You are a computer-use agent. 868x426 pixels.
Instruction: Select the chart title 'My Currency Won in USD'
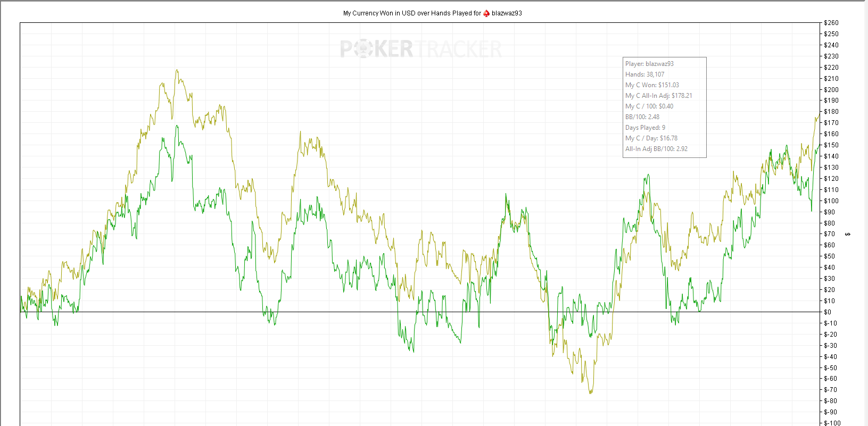click(379, 13)
